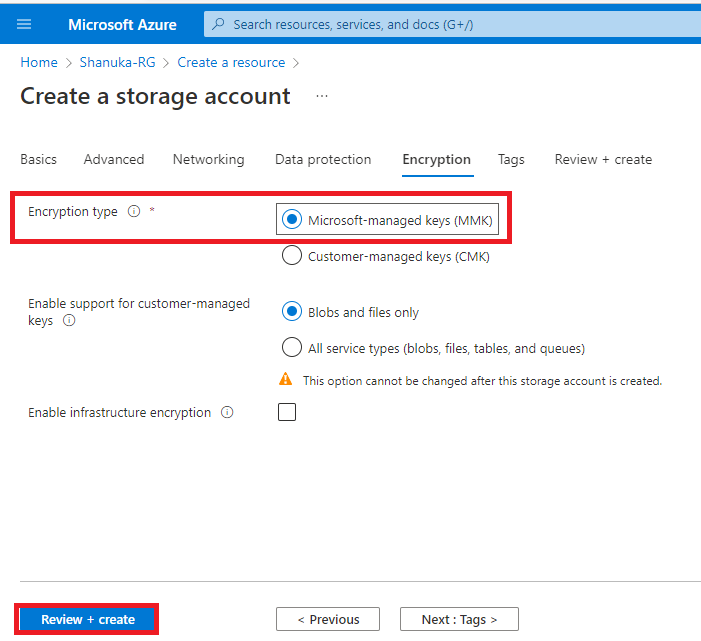The width and height of the screenshot is (701, 641).
Task: Open Shanuka-RG breadcrumb link
Action: point(117,62)
